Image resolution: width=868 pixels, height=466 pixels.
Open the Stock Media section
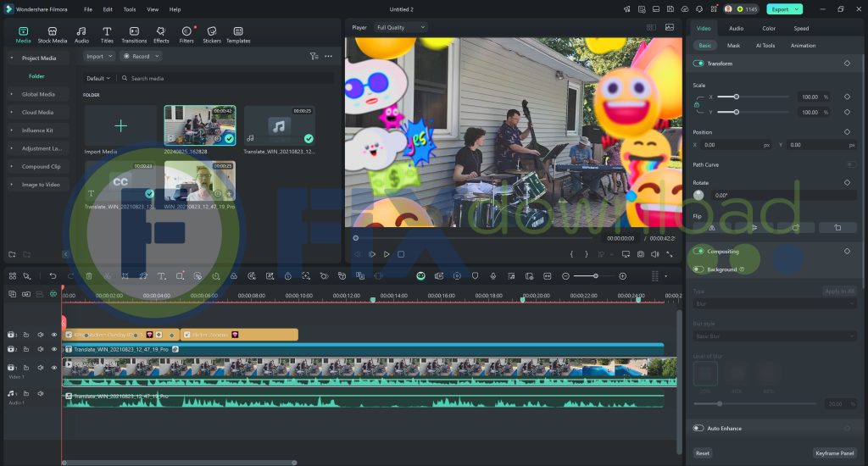(x=53, y=34)
